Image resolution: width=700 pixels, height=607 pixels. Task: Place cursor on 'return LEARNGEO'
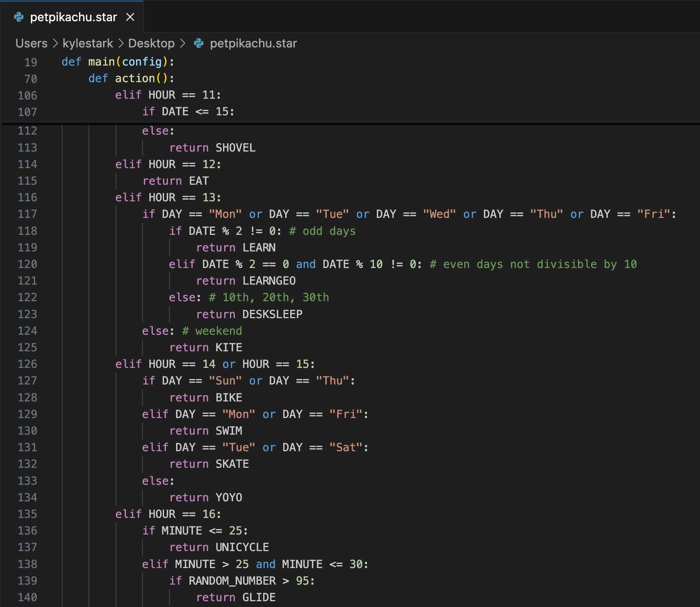pos(246,281)
